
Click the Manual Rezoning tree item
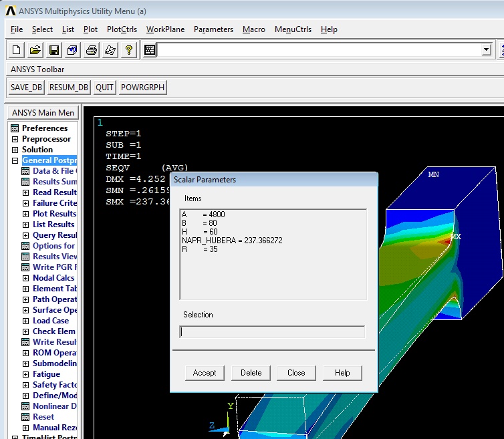click(55, 428)
